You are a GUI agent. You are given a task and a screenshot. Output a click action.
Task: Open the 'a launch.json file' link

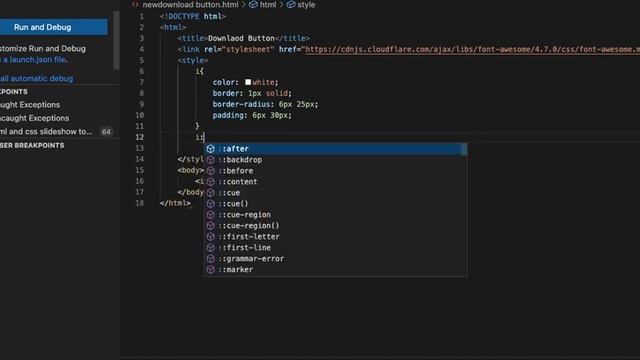(35, 60)
